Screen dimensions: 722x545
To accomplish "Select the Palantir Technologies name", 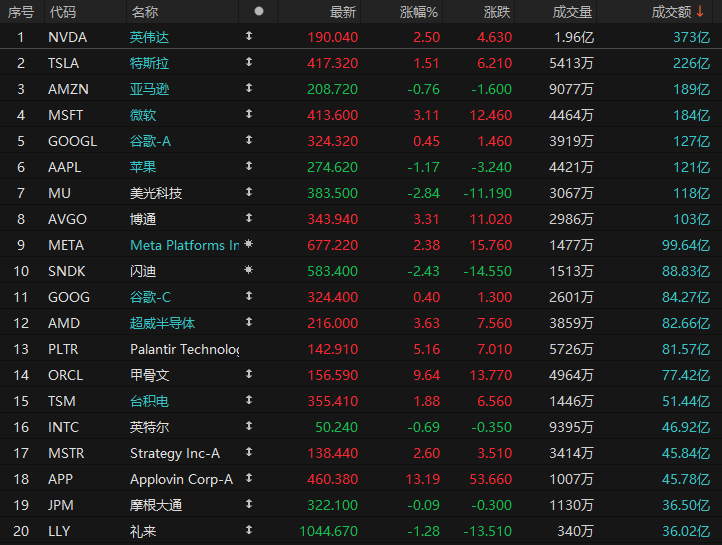I will [x=184, y=349].
